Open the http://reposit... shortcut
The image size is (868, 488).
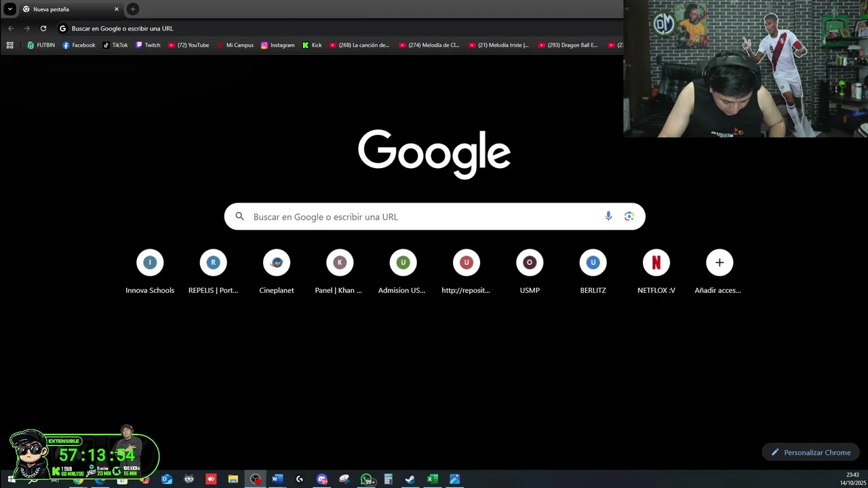pos(466,272)
